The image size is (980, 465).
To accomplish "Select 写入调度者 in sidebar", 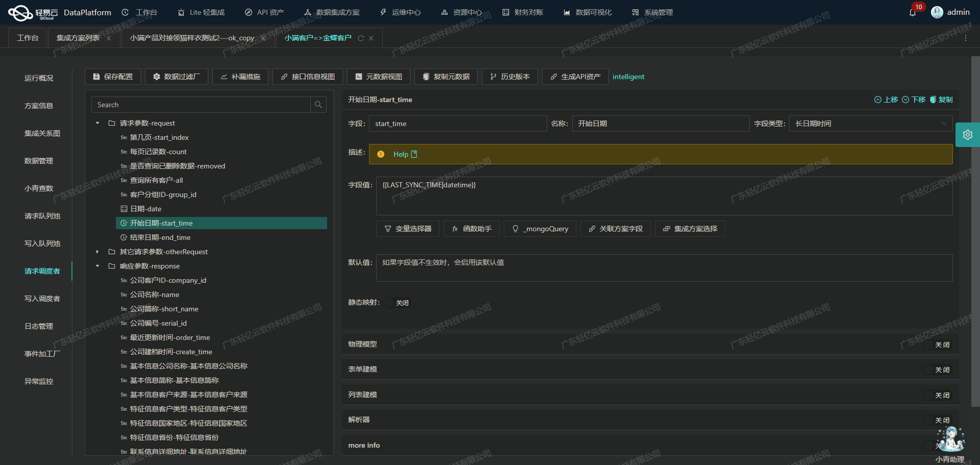I will [x=42, y=299].
